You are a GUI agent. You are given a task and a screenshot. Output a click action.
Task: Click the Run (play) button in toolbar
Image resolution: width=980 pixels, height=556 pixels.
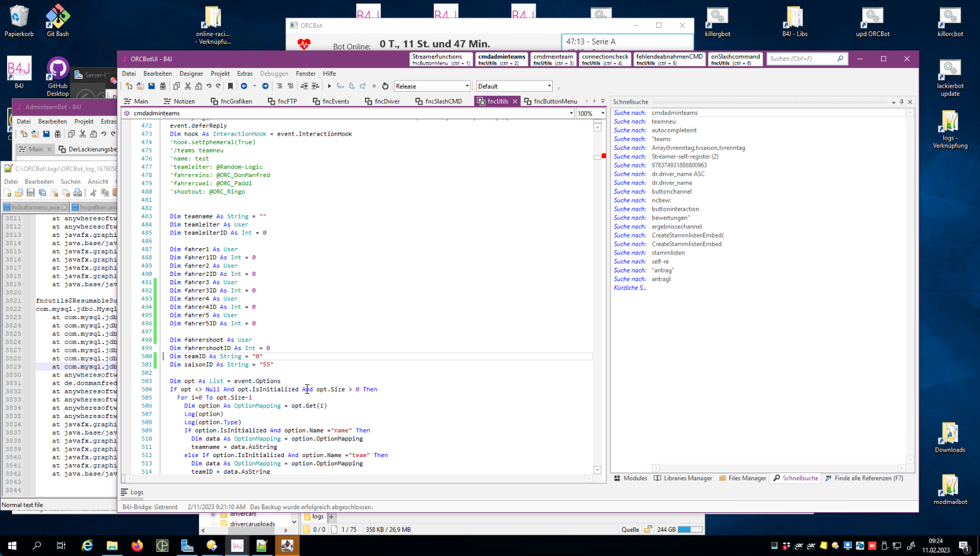329,86
